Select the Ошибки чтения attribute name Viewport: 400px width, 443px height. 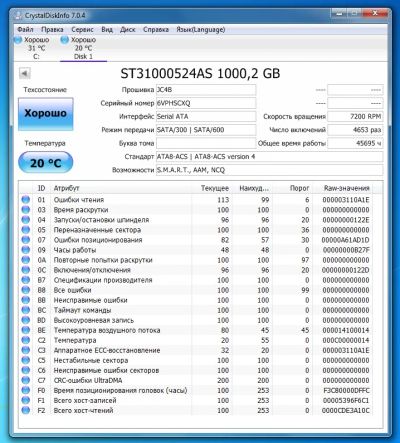(79, 200)
